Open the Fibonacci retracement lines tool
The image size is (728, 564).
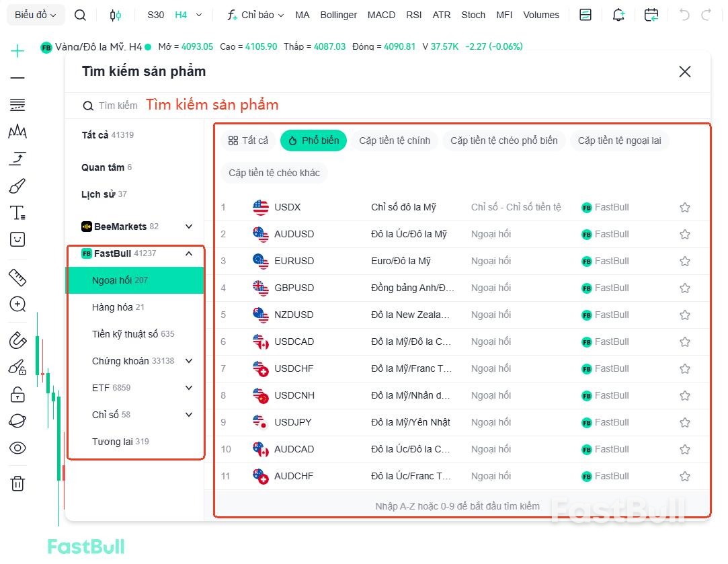point(17,104)
